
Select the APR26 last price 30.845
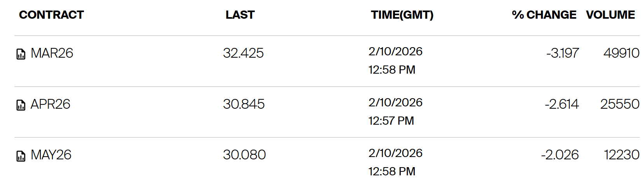point(244,104)
